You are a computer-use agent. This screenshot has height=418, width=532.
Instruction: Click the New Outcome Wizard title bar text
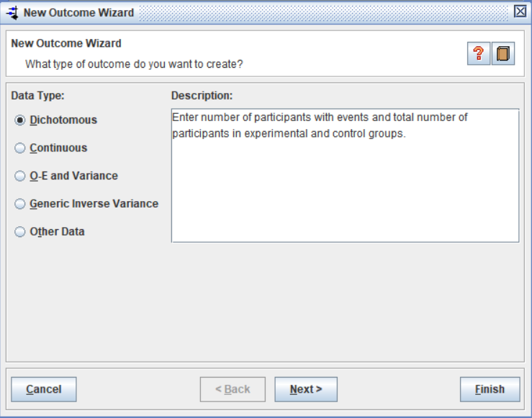(78, 12)
